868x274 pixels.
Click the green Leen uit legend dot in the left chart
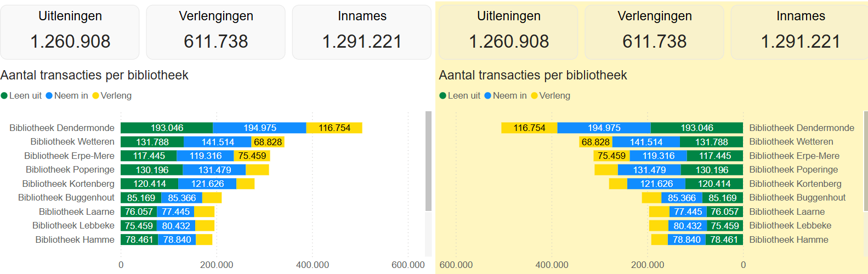[4, 96]
